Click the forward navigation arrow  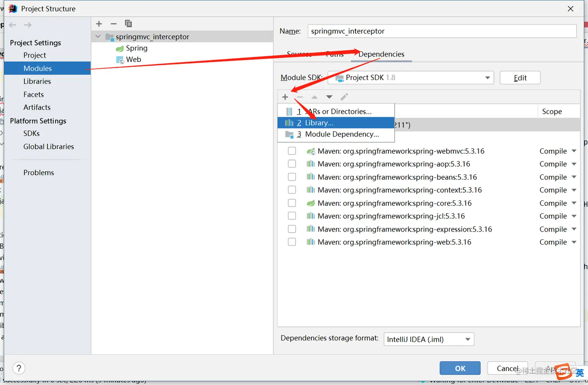pyautogui.click(x=28, y=25)
